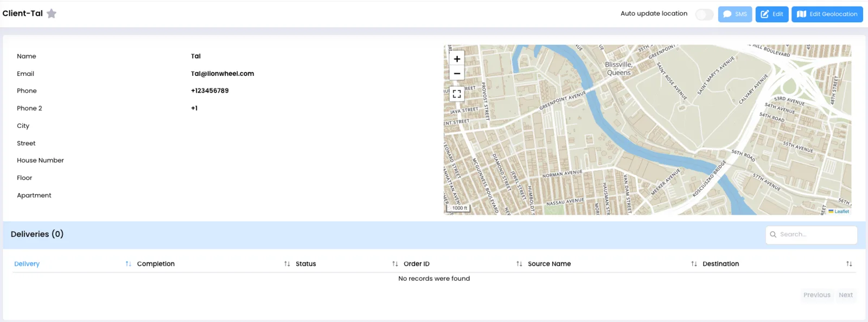Click Edit Geolocation button
This screenshot has height=322, width=868.
pyautogui.click(x=827, y=14)
